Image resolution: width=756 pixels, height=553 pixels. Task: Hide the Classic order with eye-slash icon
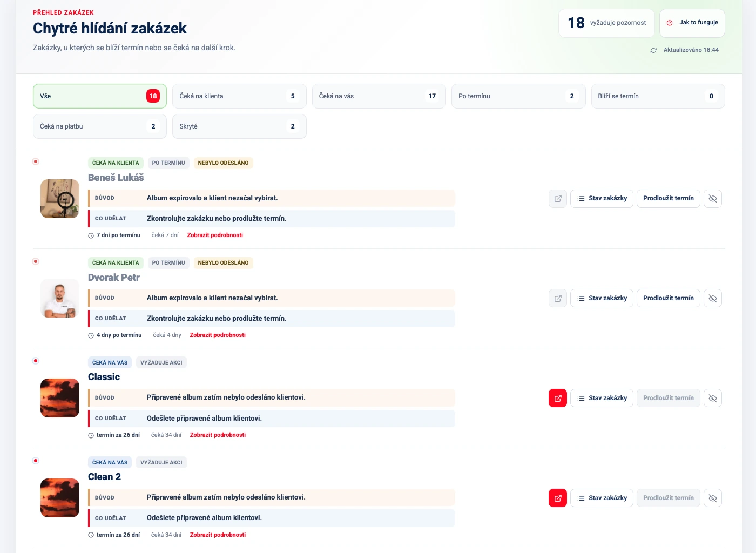tap(713, 398)
